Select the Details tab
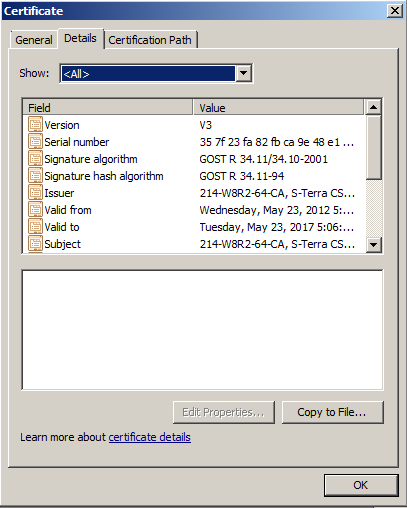Viewport: 407px width, 508px height. coord(80,38)
